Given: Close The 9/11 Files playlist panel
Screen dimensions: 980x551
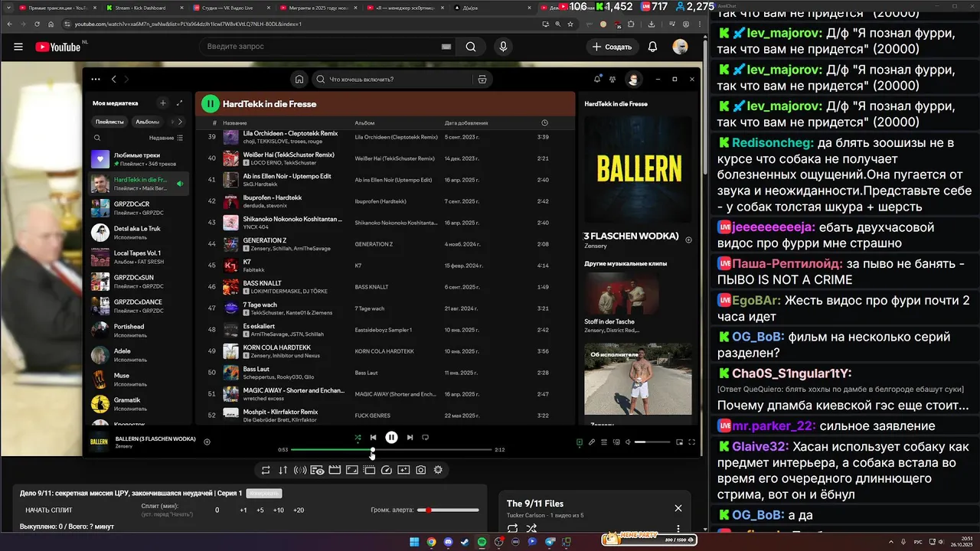Looking at the screenshot, I should [678, 508].
